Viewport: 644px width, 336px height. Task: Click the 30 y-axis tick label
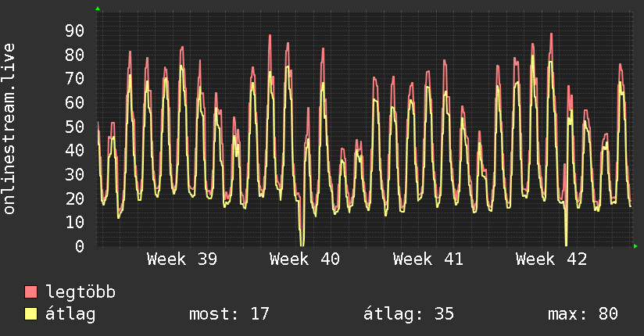[75, 174]
